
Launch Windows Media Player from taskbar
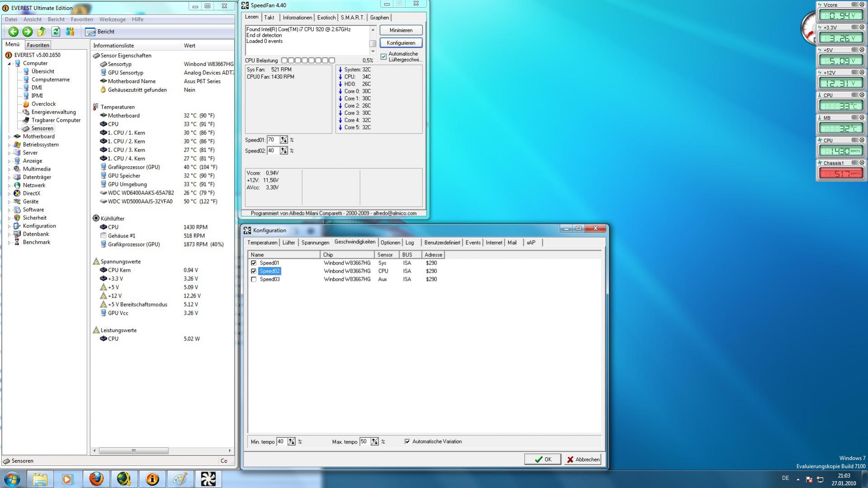pos(67,479)
